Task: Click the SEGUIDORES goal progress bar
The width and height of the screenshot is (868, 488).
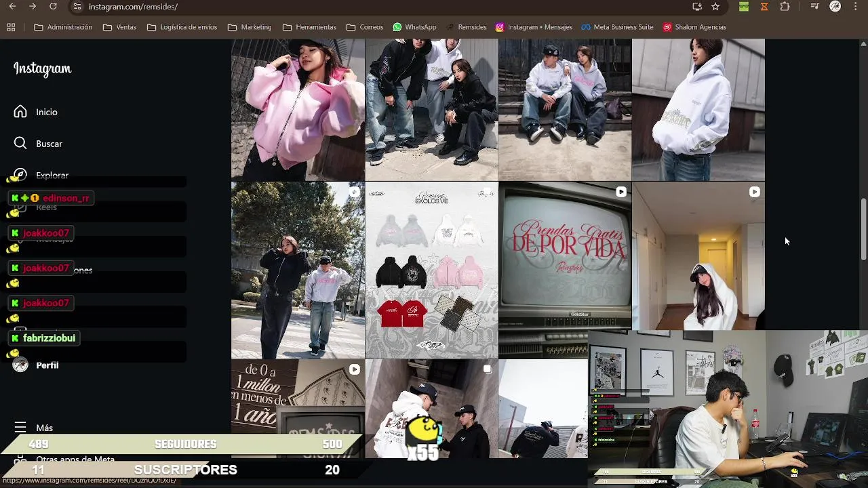Action: pyautogui.click(x=181, y=444)
